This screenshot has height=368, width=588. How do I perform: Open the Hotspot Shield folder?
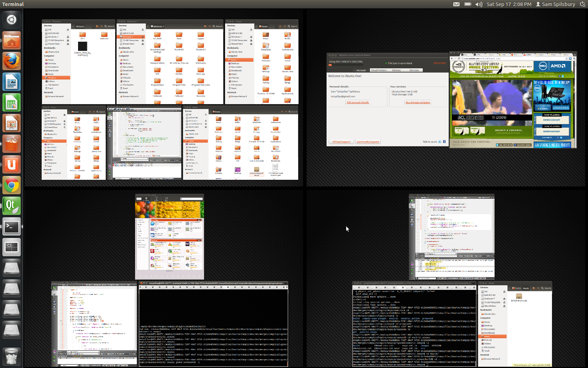[x=157, y=60]
